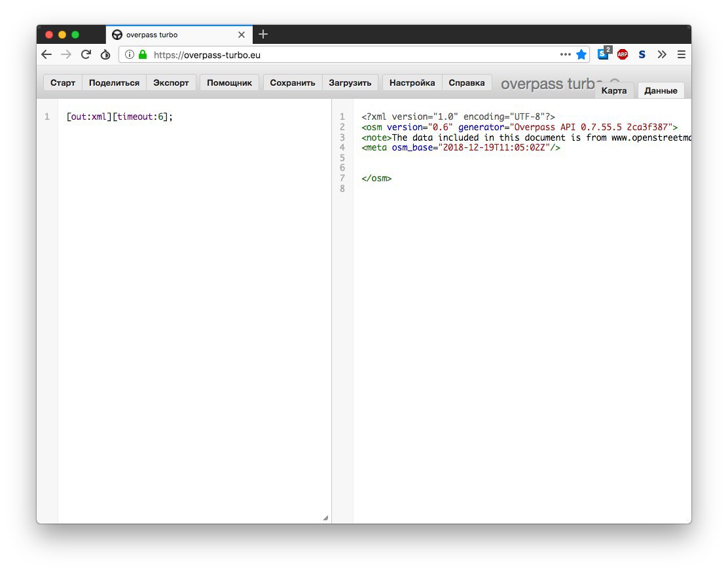Open the page actions three-dot menu
728x572 pixels.
click(565, 54)
